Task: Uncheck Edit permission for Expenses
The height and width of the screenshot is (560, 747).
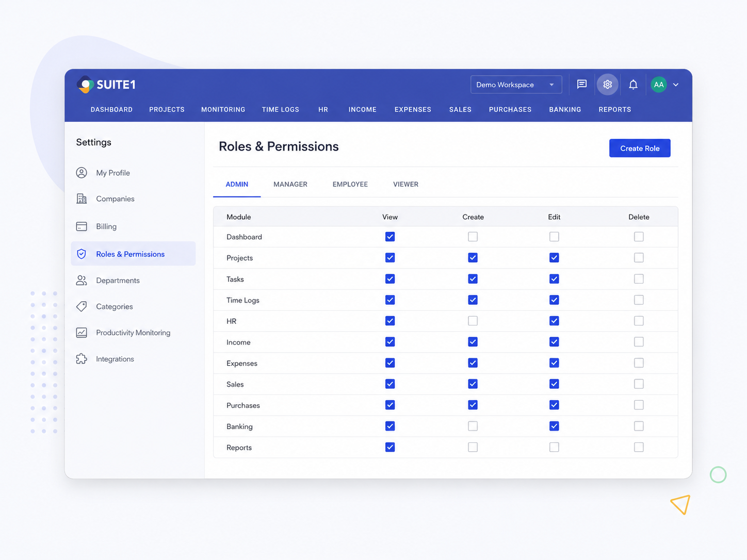Action: 554,363
